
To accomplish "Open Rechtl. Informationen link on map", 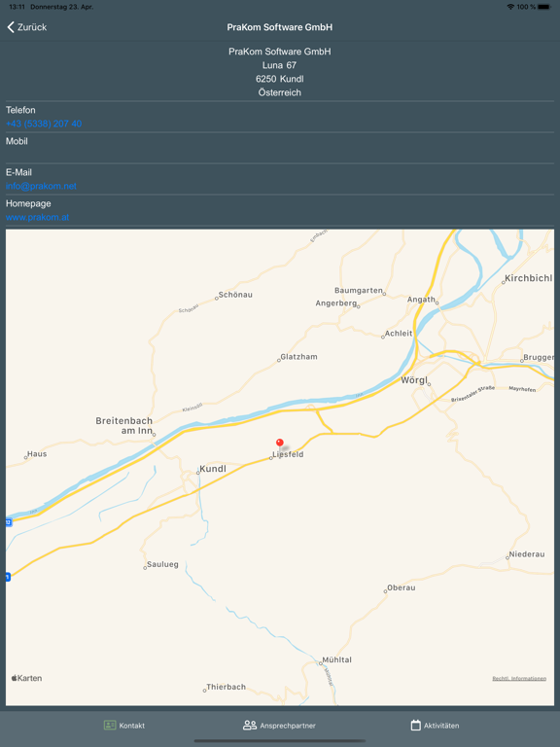I will point(519,678).
